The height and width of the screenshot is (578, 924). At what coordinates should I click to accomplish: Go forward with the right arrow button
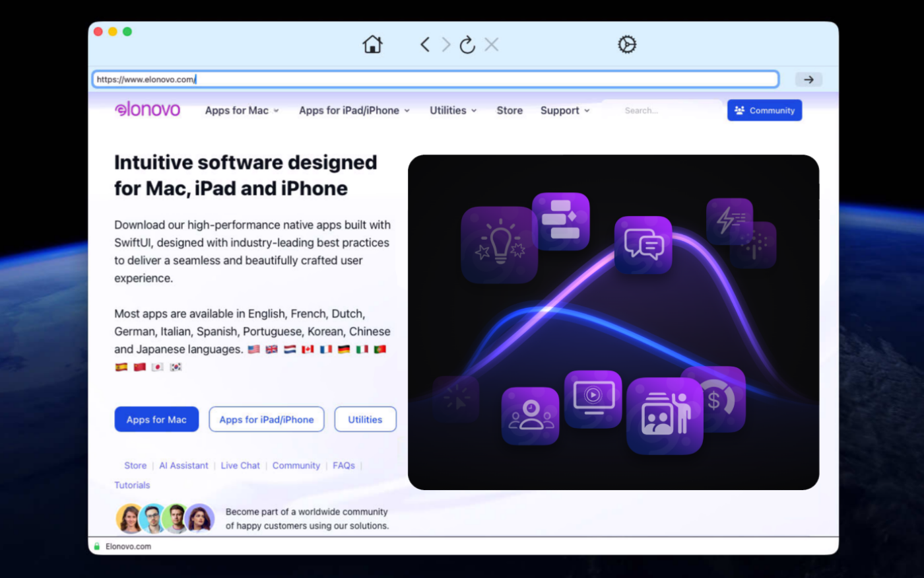(x=446, y=44)
